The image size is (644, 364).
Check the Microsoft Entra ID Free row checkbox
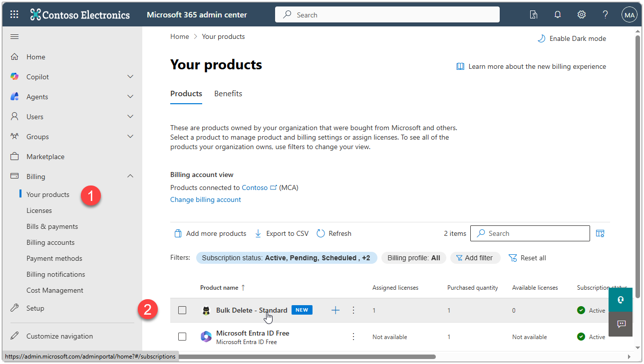click(x=182, y=337)
